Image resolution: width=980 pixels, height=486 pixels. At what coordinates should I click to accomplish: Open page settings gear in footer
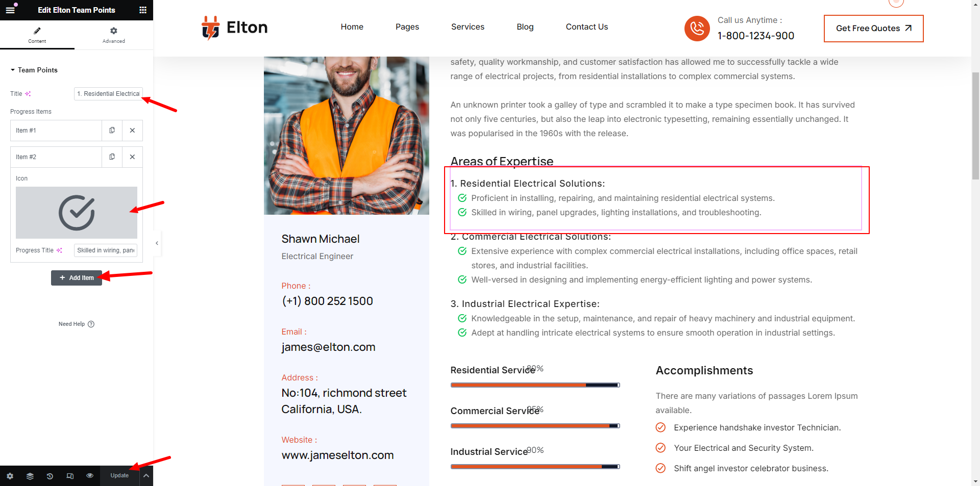click(10, 476)
